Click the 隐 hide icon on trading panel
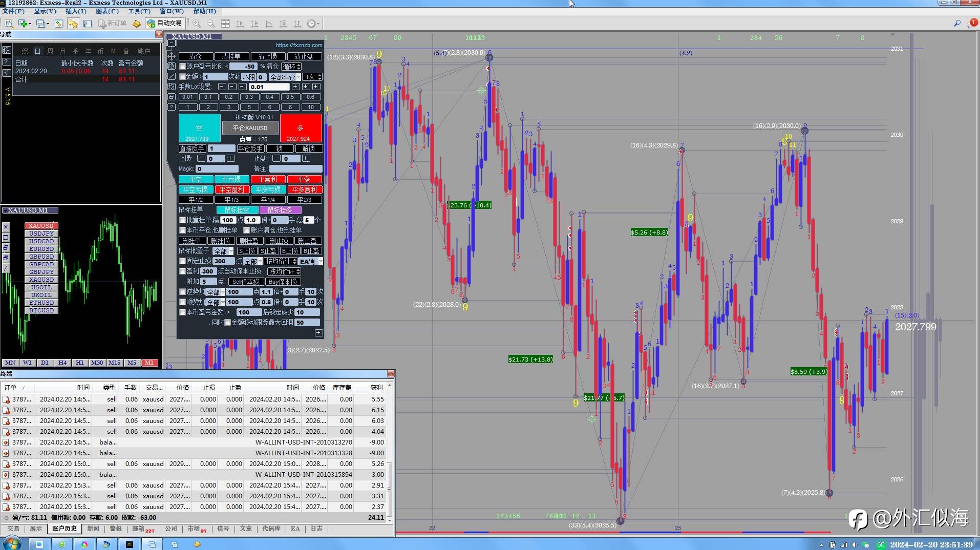Viewport: 980px width, 550px height. pyautogui.click(x=172, y=66)
